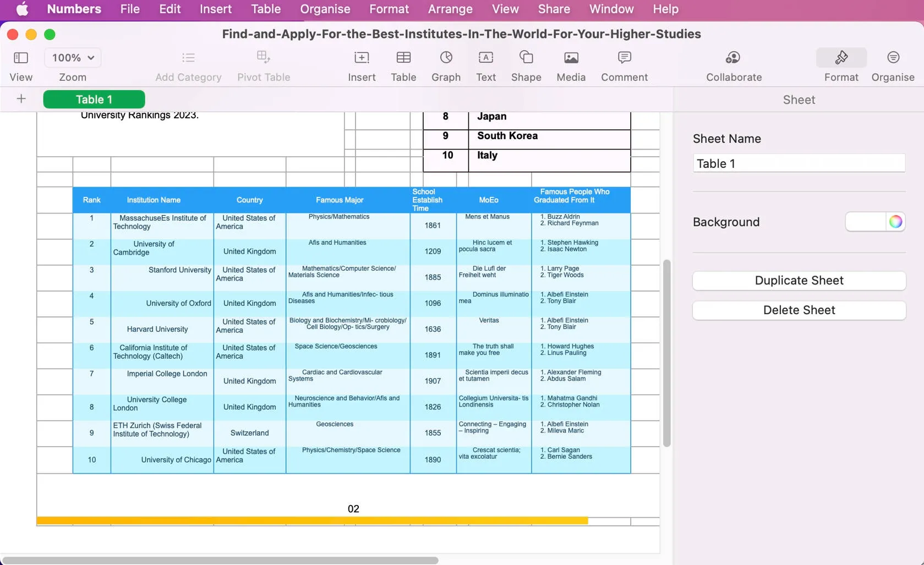Click the Sheet Name text field

[x=799, y=163]
